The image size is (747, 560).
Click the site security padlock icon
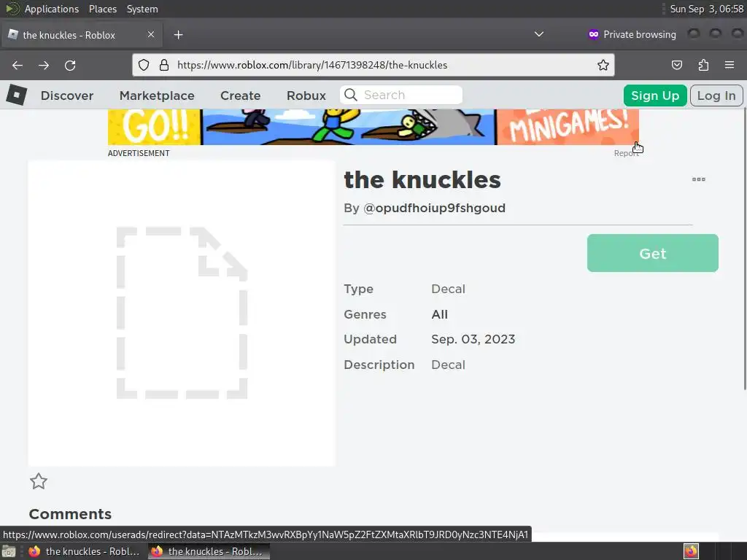tap(164, 65)
